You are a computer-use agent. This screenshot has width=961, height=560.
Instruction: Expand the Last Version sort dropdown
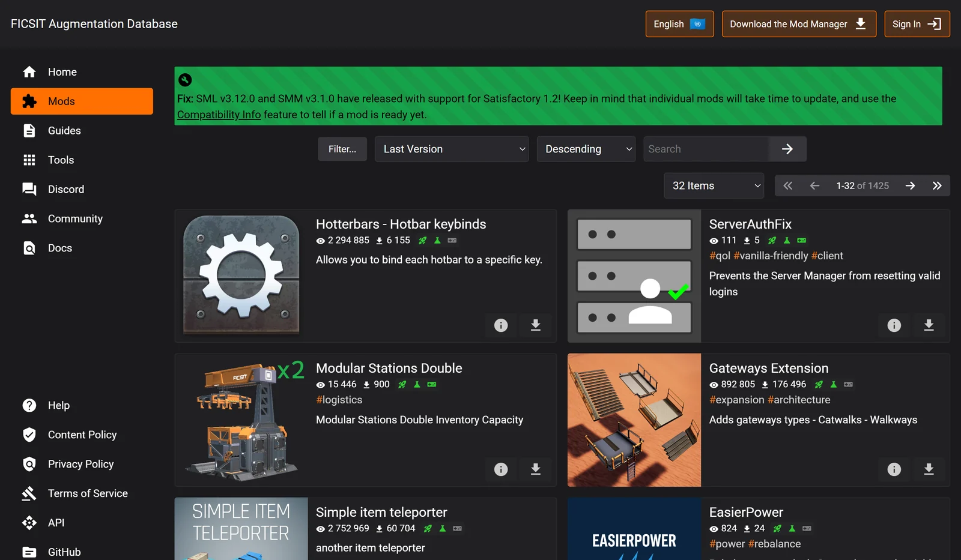pos(452,149)
